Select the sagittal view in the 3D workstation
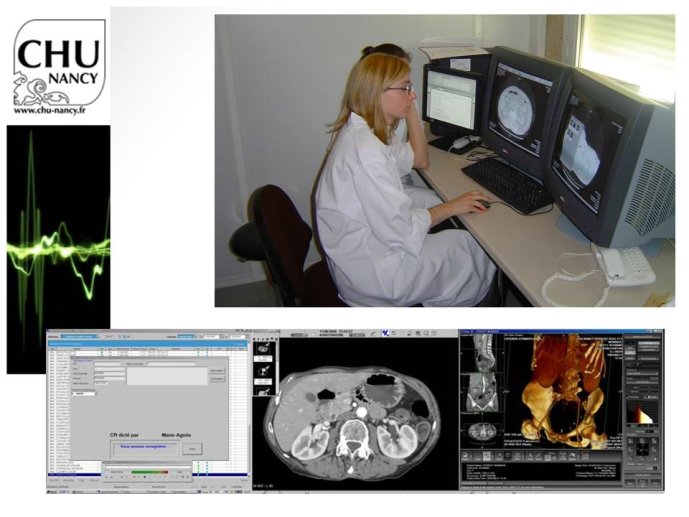This screenshot has width=689, height=517. [x=482, y=353]
